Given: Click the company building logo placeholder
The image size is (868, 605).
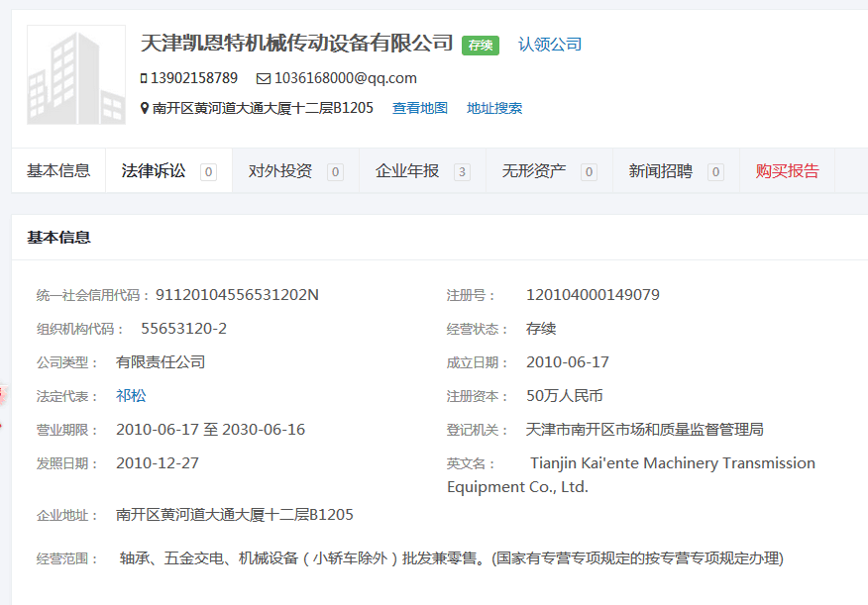Looking at the screenshot, I should [76, 75].
